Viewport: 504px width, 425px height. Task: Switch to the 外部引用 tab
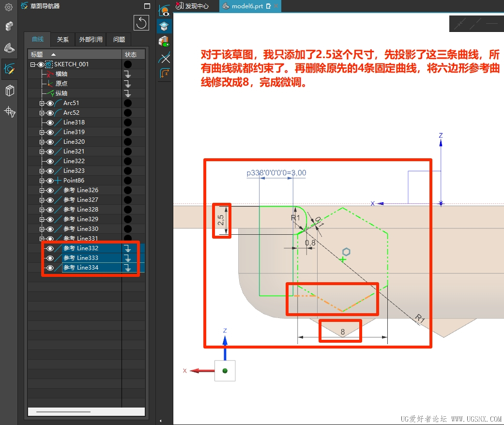(x=91, y=40)
